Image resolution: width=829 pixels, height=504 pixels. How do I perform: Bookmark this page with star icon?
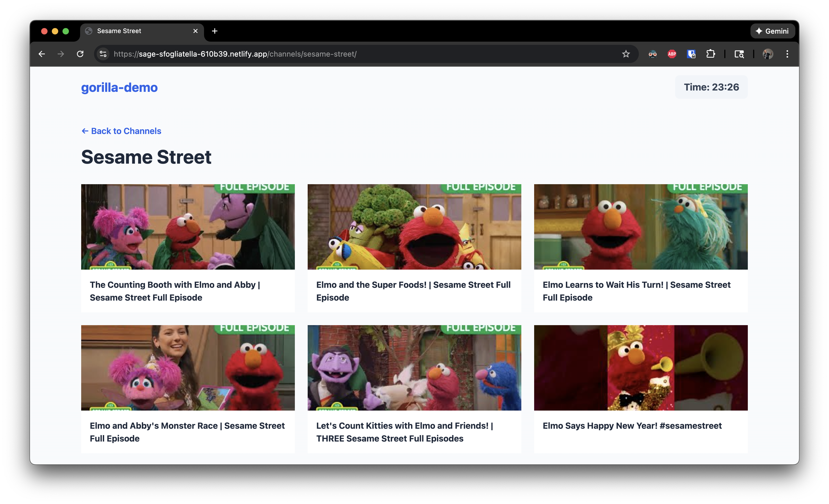click(x=625, y=54)
